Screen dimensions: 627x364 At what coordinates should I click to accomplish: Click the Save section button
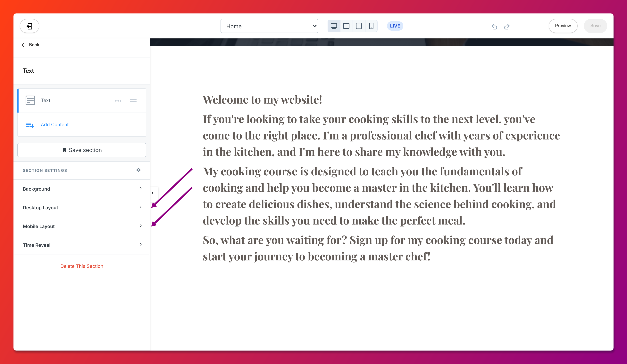(x=82, y=150)
